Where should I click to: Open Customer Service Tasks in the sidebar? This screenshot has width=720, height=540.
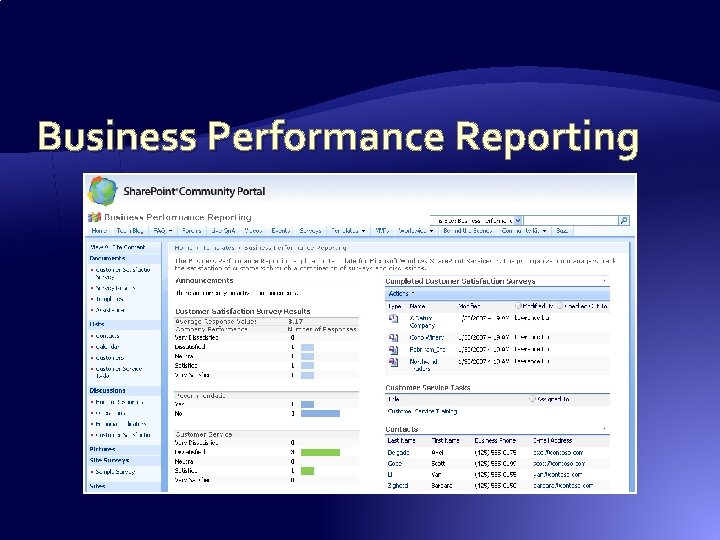119,372
